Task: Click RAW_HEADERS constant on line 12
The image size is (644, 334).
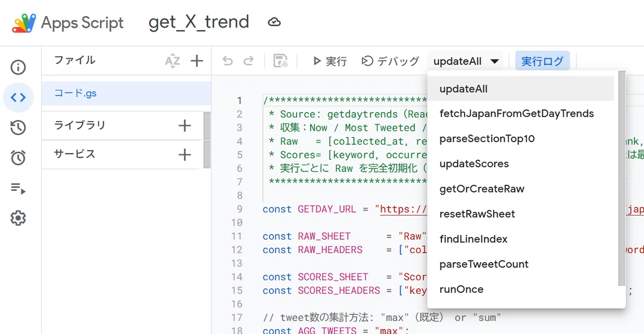Action: (x=330, y=250)
